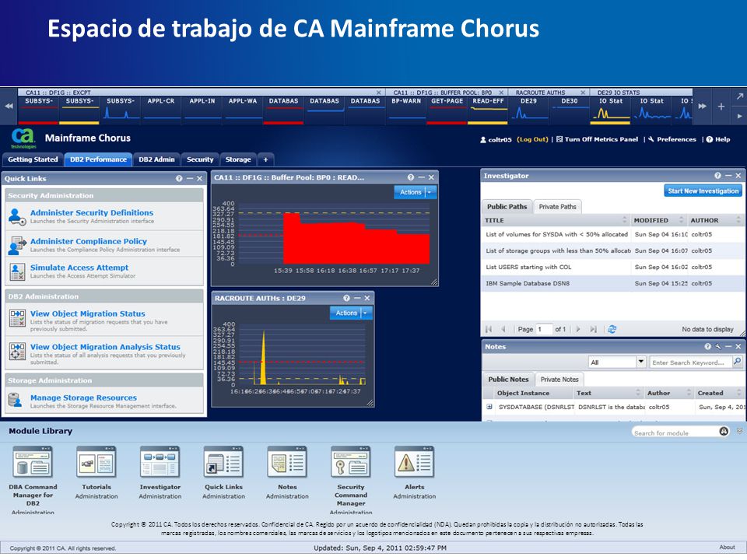This screenshot has height=560, width=747.
Task: Click the Manage Storage Resources icon
Action: [16, 400]
